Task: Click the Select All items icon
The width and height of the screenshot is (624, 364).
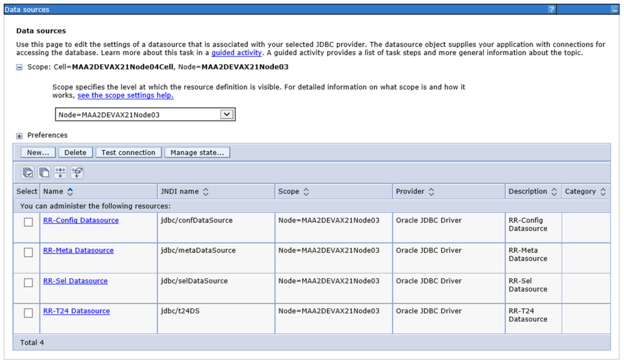Action: pyautogui.click(x=28, y=173)
